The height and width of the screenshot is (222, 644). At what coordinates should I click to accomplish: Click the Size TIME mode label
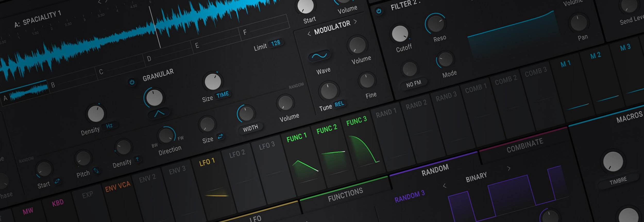pyautogui.click(x=223, y=95)
